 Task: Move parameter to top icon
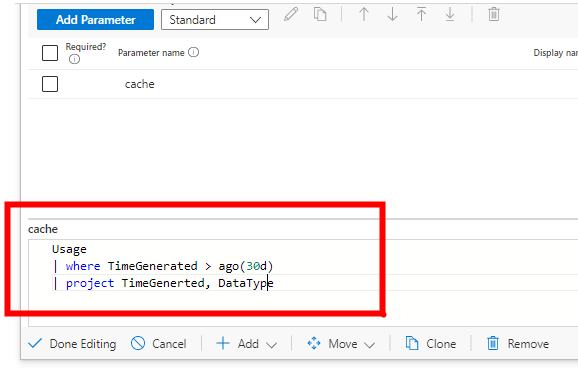tap(421, 14)
